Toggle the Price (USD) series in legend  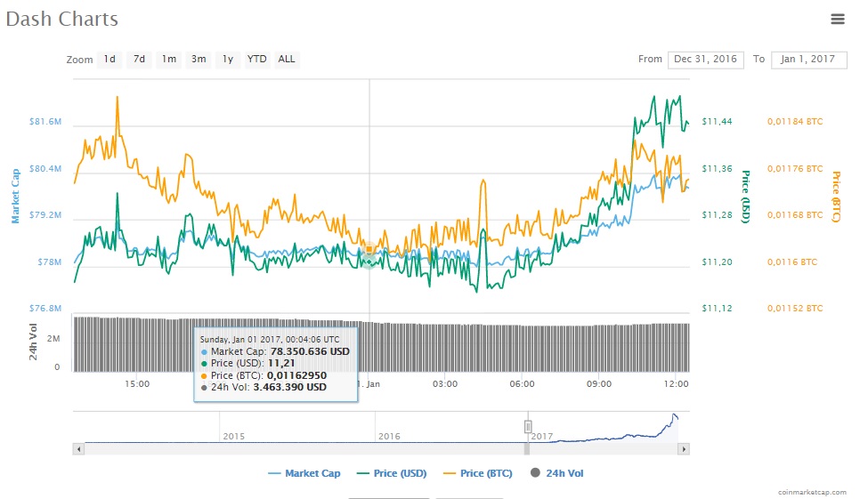coord(392,473)
